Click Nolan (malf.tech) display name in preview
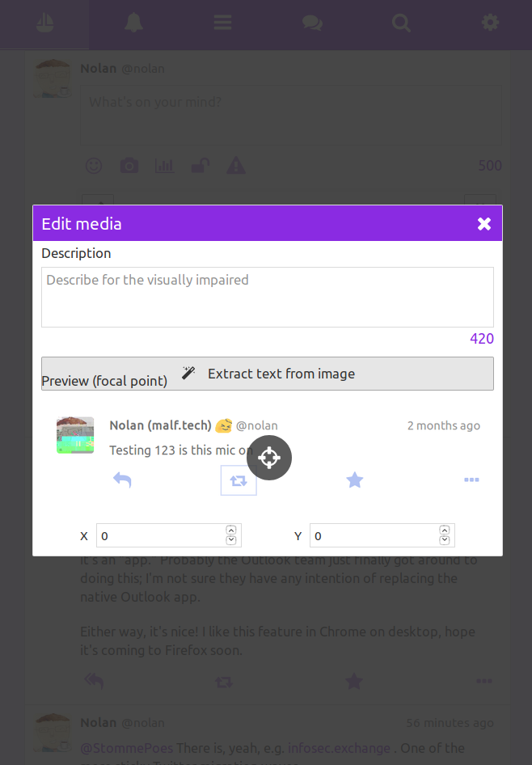Screen dimensions: 532x765 click(160, 425)
